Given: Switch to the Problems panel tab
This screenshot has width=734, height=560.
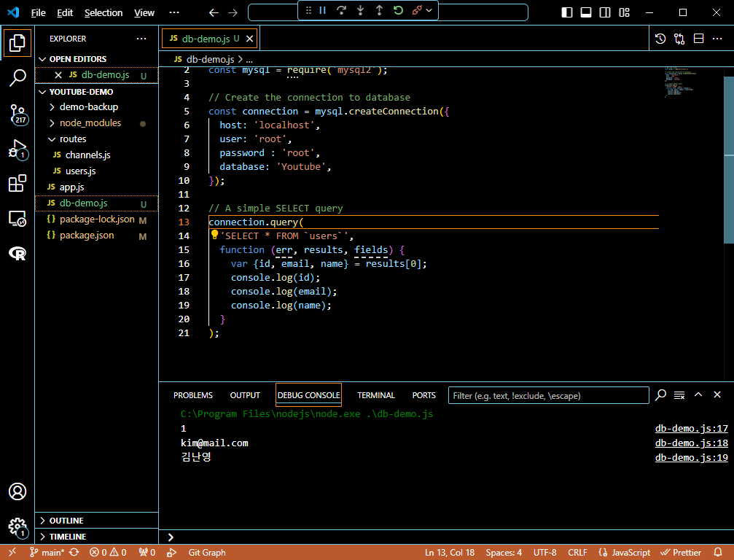Looking at the screenshot, I should 193,396.
